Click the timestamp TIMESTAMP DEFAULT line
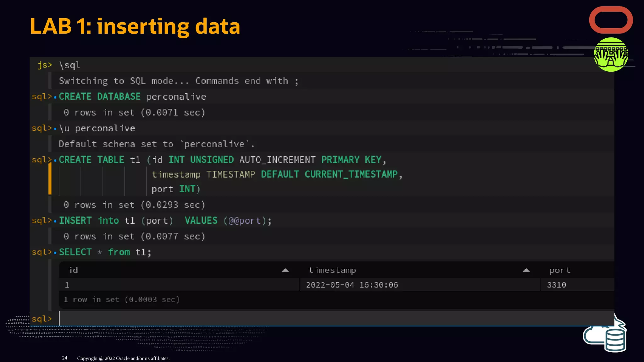This screenshot has width=644, height=362. 277,174
